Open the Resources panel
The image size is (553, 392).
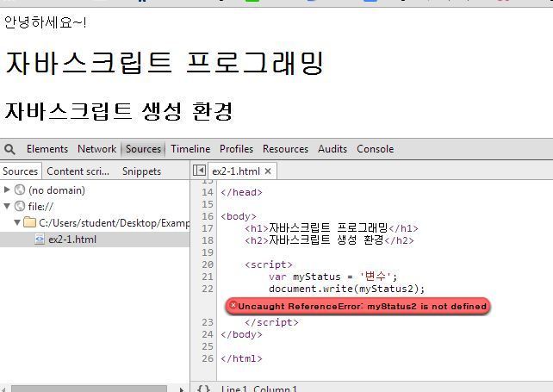coord(285,149)
